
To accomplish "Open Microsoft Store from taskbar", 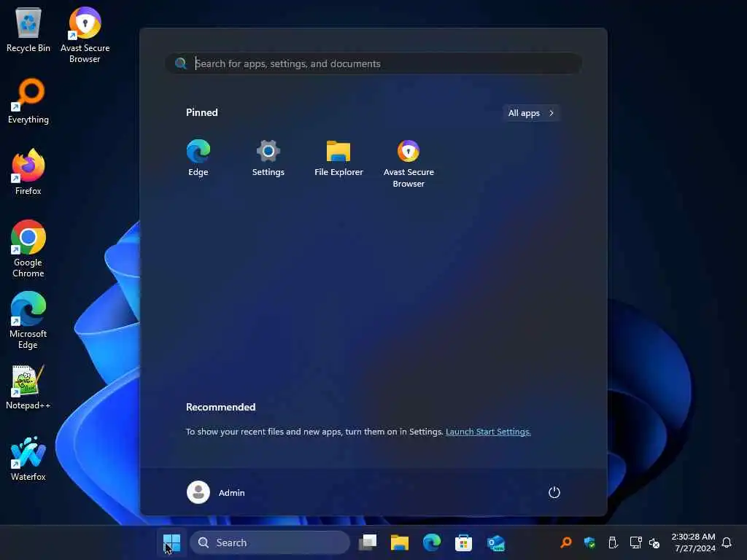I will pos(463,542).
